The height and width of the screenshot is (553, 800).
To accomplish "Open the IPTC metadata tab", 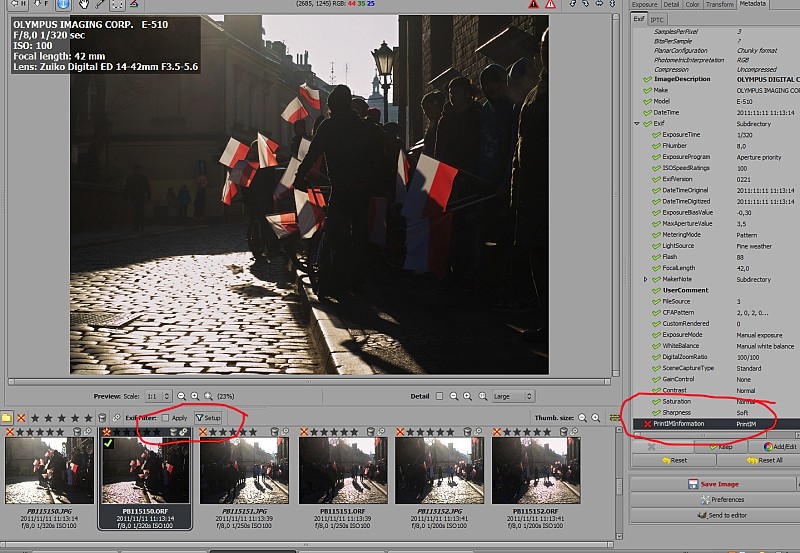I will point(657,18).
